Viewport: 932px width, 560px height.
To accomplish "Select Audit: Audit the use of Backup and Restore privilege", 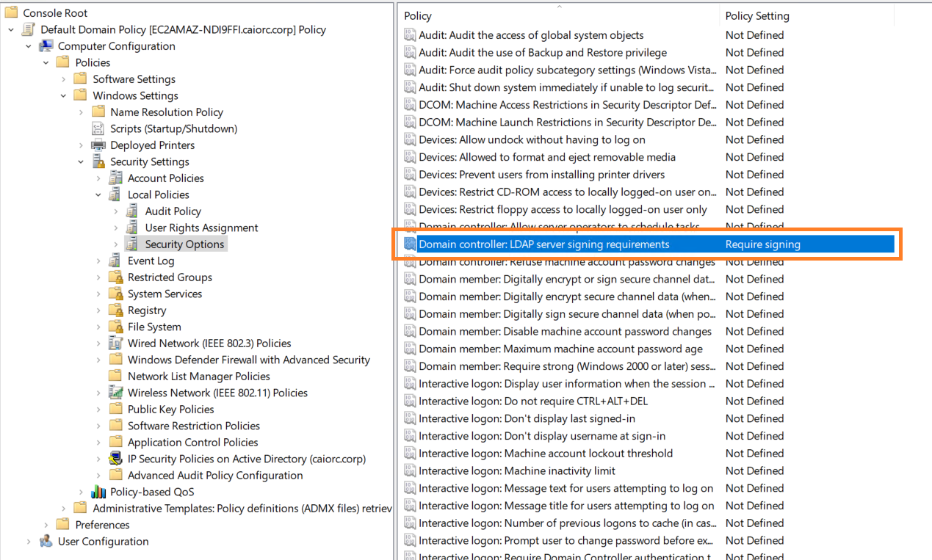I will coord(543,53).
